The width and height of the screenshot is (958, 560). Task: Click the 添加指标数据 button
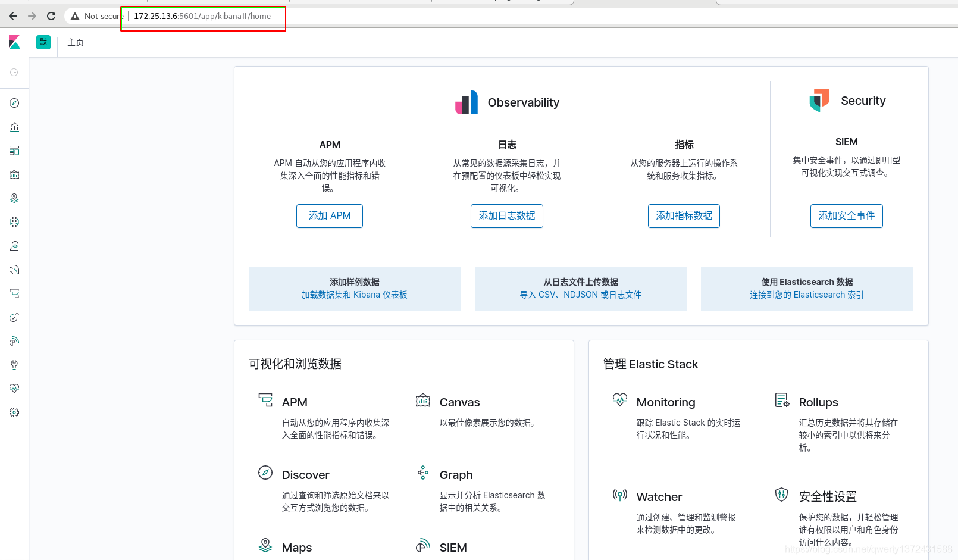click(x=684, y=216)
